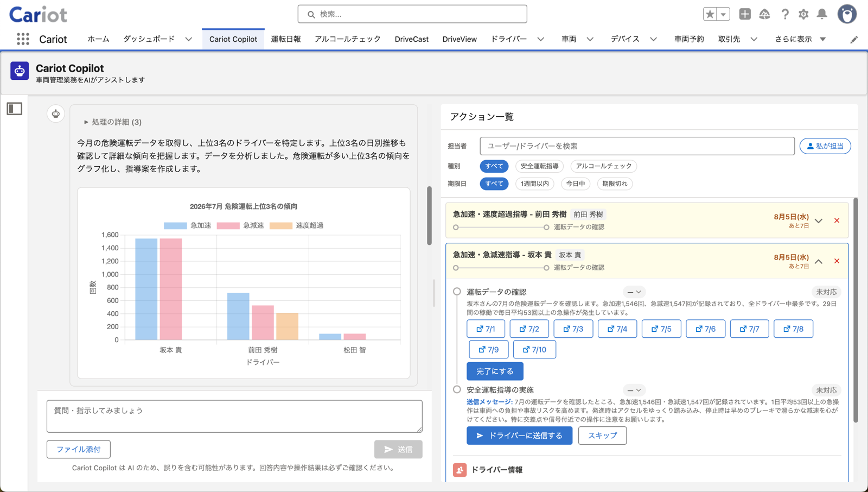
Task: Open the ダッシュボード tab dropdown arrow
Action: coord(188,39)
